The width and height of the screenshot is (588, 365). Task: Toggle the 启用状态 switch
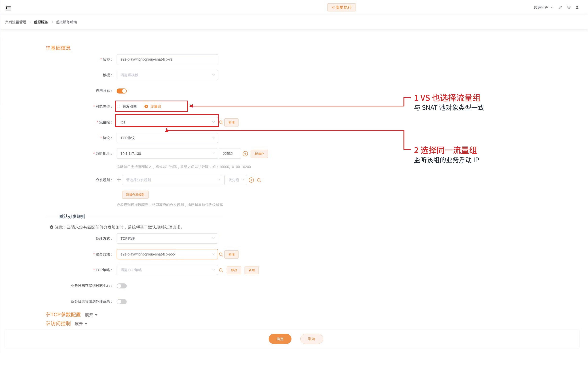coord(122,91)
